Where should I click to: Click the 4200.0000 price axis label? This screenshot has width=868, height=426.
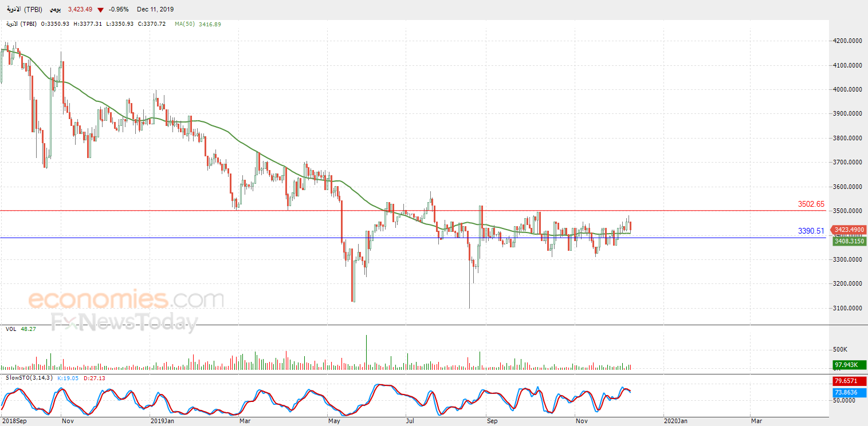[x=847, y=41]
